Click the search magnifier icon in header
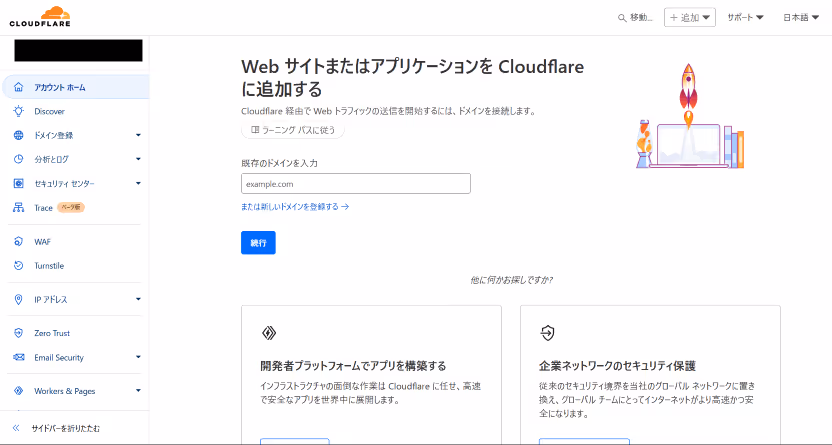Viewport: 832px width, 445px height. click(622, 18)
